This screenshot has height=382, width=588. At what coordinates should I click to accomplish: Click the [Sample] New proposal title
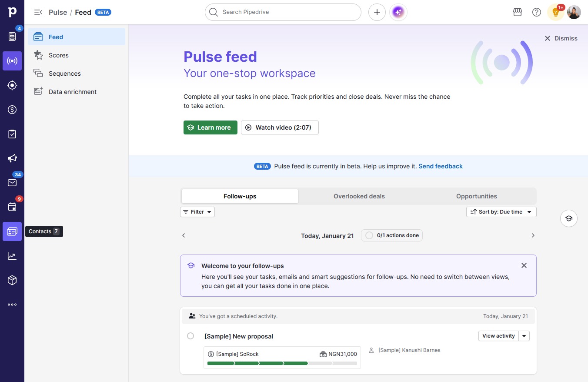click(x=239, y=336)
